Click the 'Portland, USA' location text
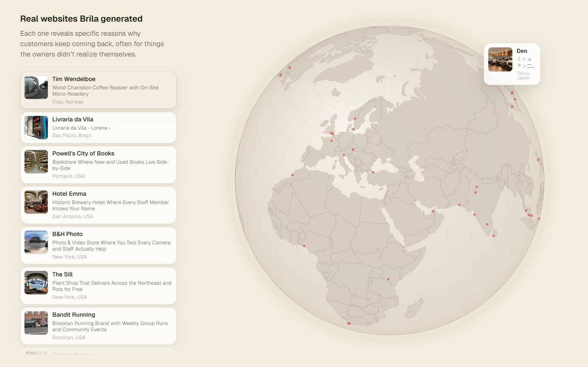 [69, 176]
